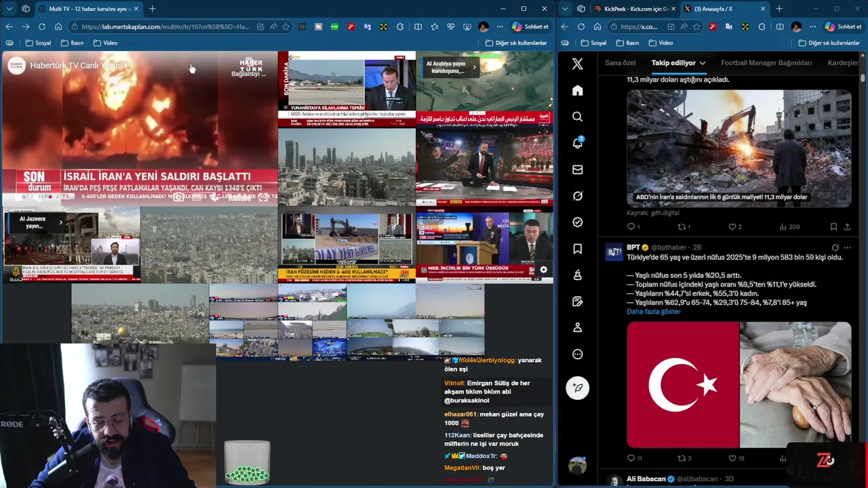The width and height of the screenshot is (868, 488).
Task: Go back in the Multi TV browser window
Action: (9, 26)
